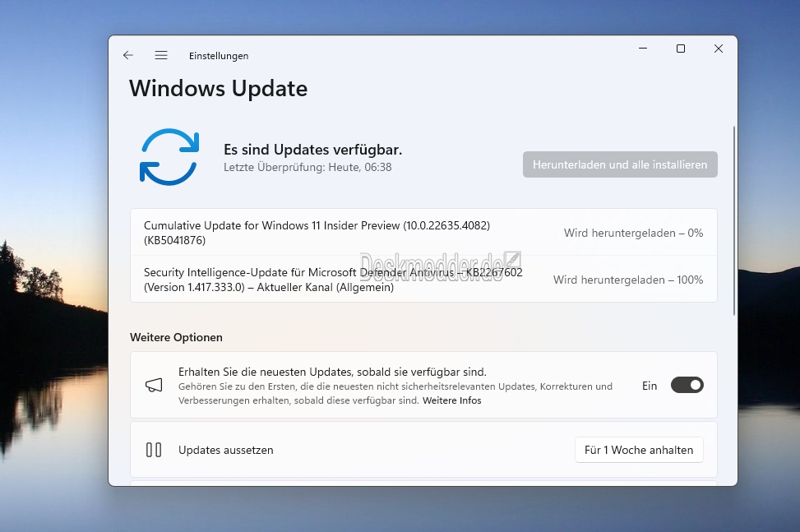
Task: Click the Updates aussetzen row label
Action: [x=226, y=450]
